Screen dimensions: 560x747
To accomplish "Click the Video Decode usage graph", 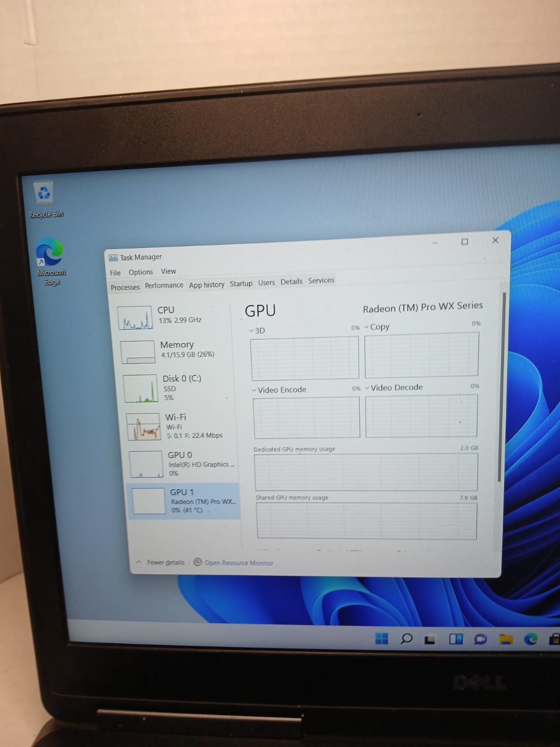I will click(421, 416).
